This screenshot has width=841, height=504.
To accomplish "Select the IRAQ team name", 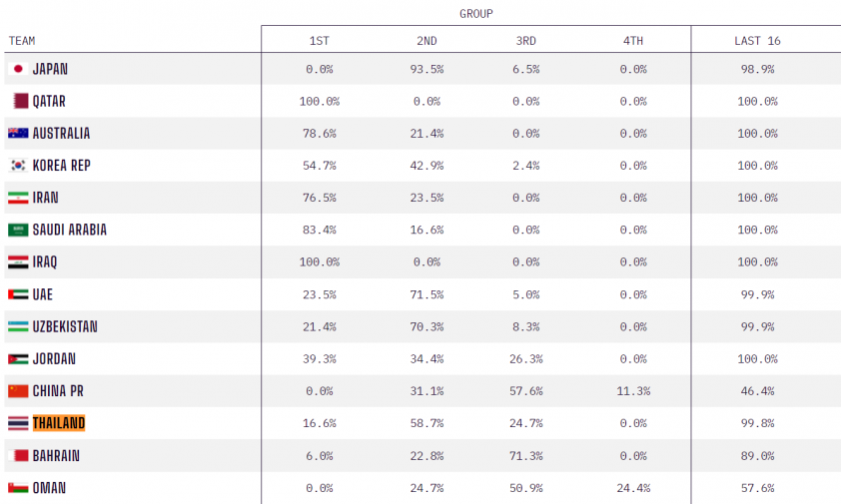I will tap(45, 261).
